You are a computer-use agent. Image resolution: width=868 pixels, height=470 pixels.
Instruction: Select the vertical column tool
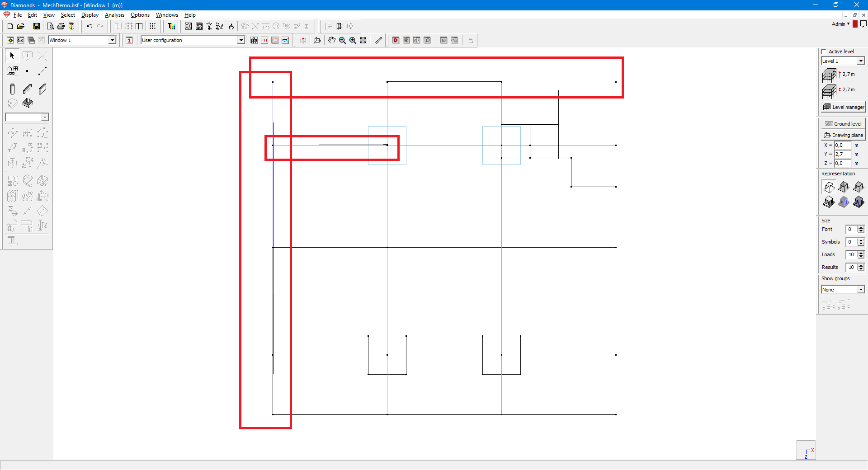(x=12, y=89)
